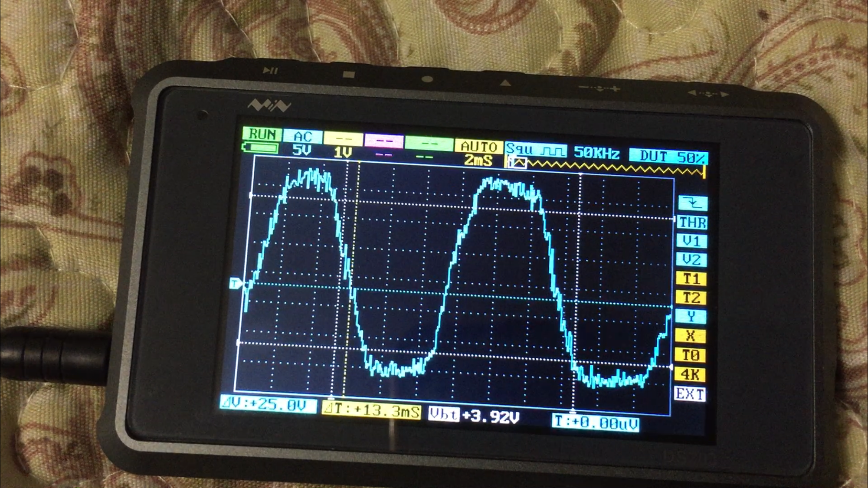The width and height of the screenshot is (868, 488).
Task: Select the V1 cursor item
Action: 692,241
